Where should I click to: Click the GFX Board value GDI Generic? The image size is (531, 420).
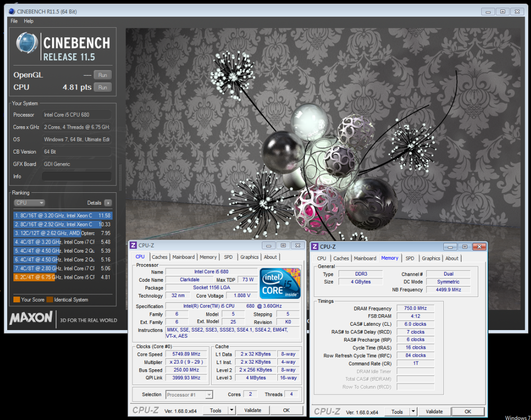pos(77,164)
